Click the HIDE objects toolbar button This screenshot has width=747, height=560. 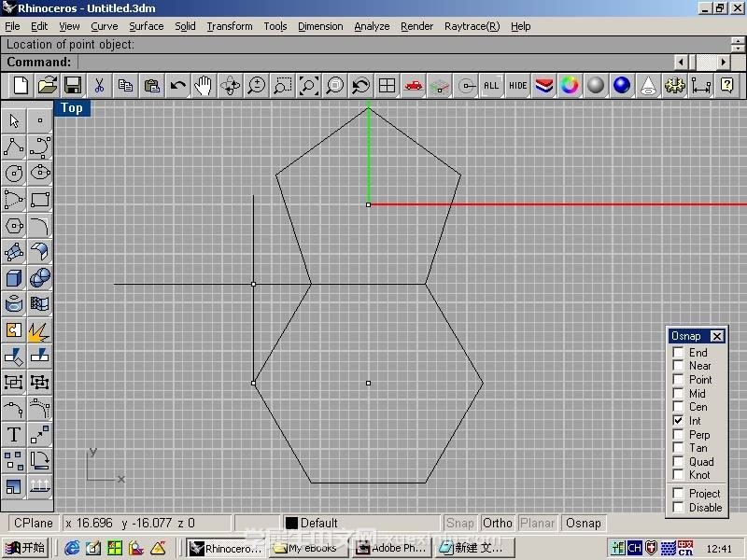point(517,86)
